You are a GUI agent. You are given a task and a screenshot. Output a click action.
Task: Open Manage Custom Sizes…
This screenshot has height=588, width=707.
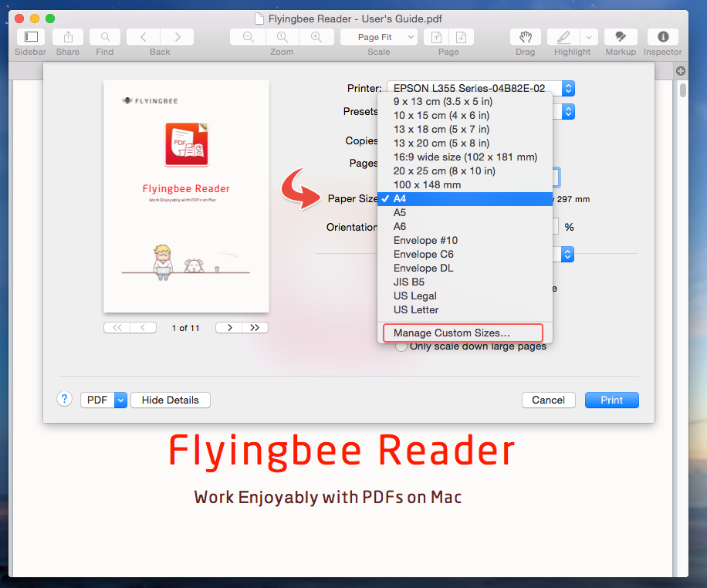click(465, 333)
